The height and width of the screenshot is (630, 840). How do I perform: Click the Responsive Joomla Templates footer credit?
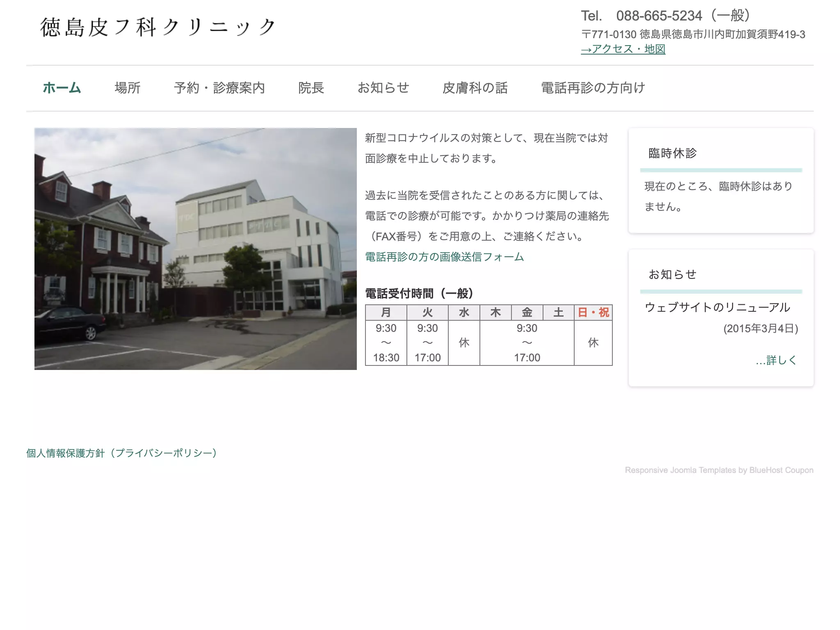pyautogui.click(x=719, y=470)
